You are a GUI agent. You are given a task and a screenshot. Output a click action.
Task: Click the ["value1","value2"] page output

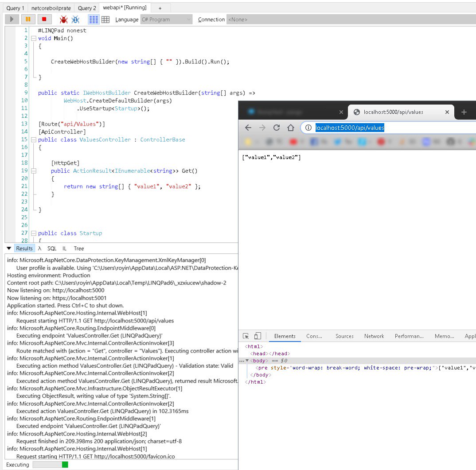[271, 157]
